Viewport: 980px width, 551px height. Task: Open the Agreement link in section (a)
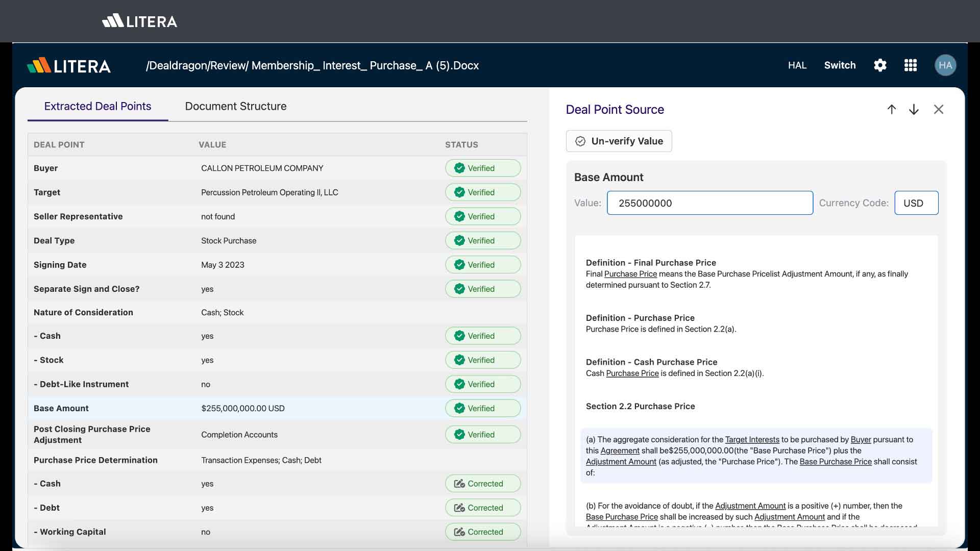[620, 451]
